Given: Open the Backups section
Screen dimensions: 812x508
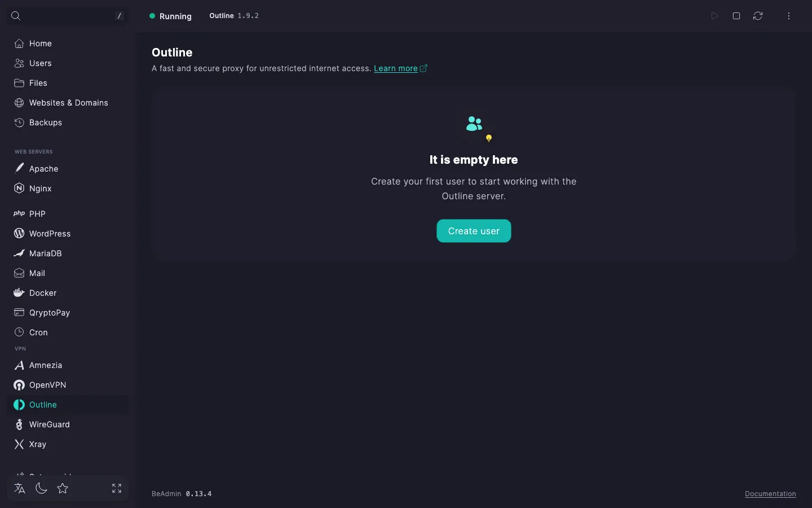Looking at the screenshot, I should point(68,122).
